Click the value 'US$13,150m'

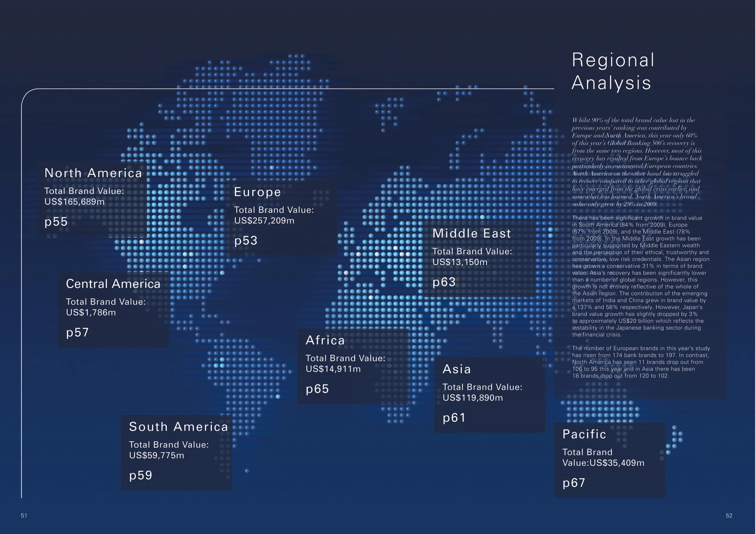460,262
